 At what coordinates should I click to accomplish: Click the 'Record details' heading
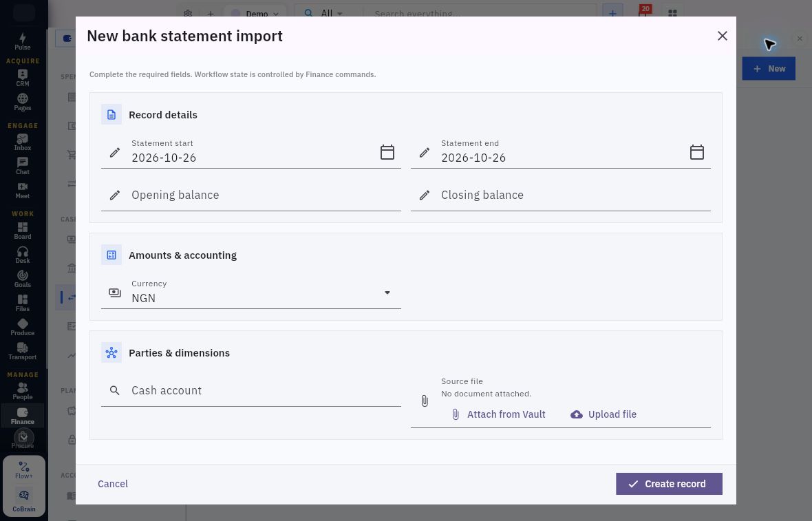pyautogui.click(x=163, y=114)
